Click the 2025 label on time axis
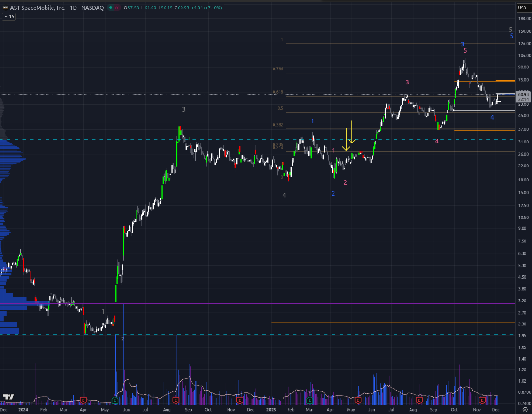This screenshot has width=532, height=414. (270, 409)
